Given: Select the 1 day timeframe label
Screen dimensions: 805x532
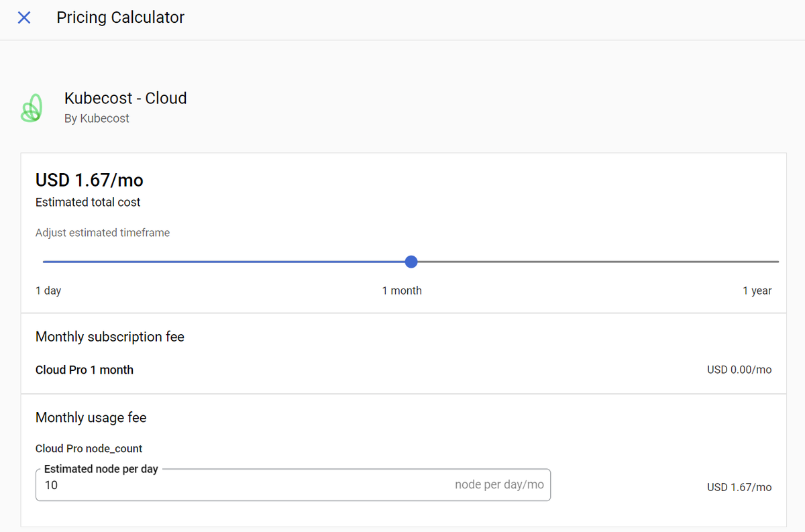Looking at the screenshot, I should [48, 290].
